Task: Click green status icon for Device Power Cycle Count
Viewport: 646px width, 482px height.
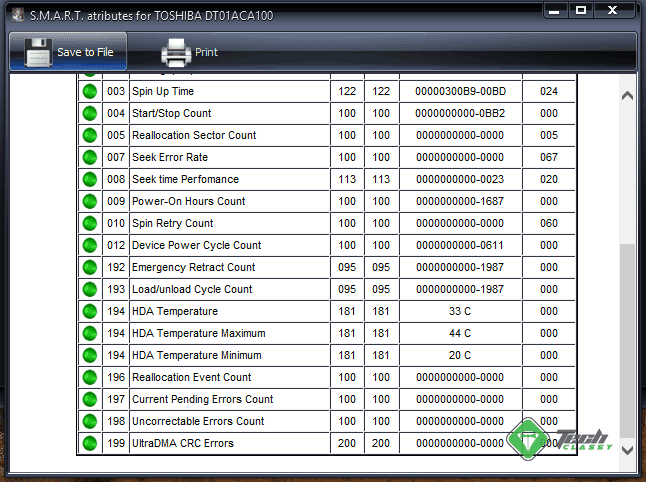Action: [x=90, y=245]
